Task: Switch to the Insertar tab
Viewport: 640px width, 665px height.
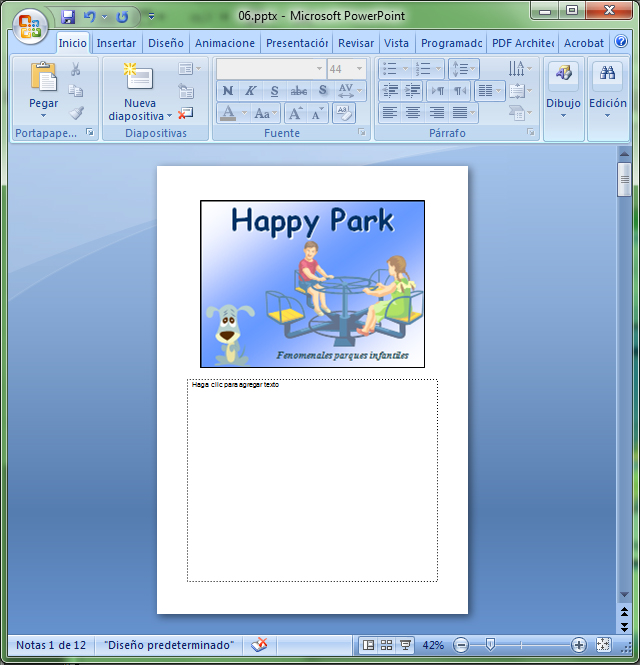Action: (116, 43)
